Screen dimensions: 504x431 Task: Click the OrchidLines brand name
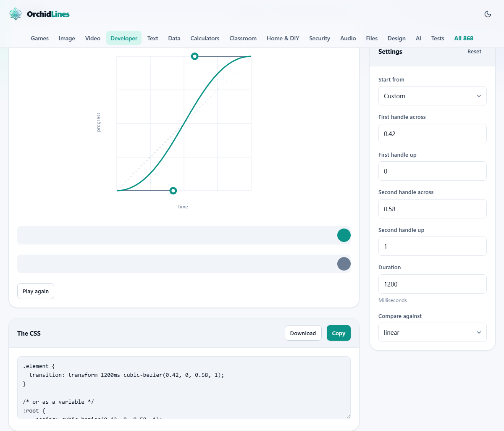[x=48, y=14]
